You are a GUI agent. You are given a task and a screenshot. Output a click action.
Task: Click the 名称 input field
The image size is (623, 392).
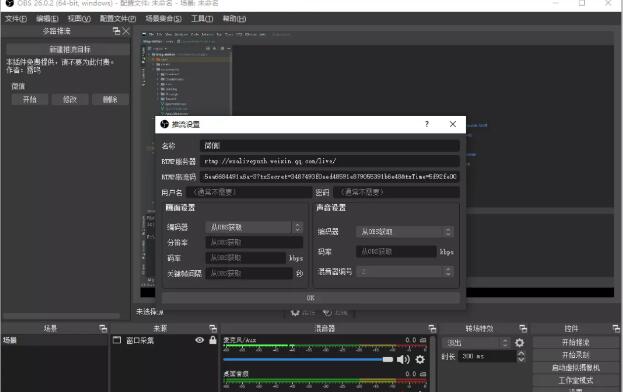[x=330, y=146]
